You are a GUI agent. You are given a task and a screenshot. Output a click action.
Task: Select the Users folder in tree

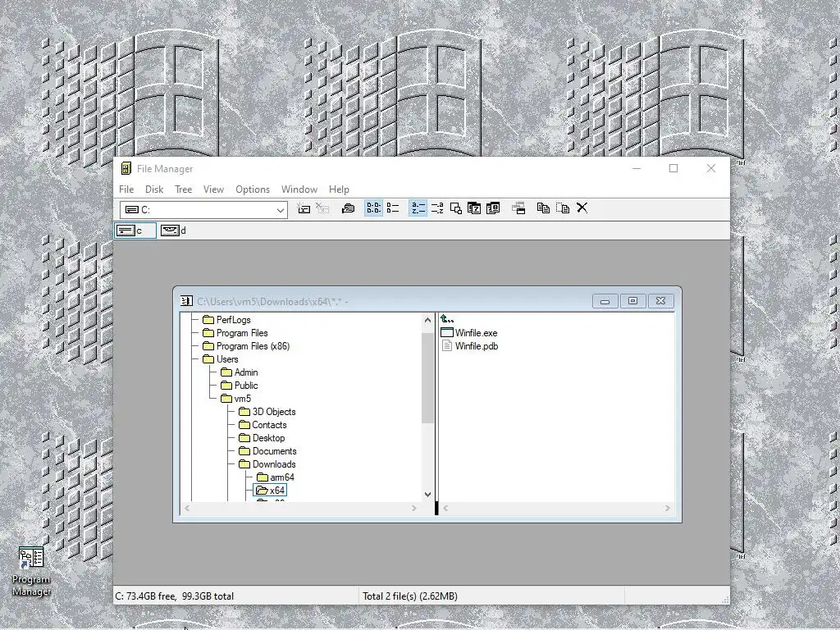221,359
